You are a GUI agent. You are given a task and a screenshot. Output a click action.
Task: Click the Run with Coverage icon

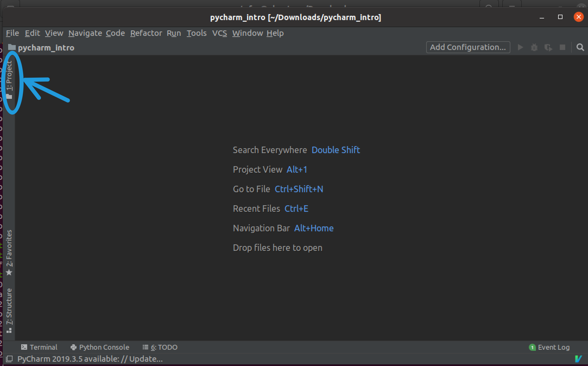tap(549, 47)
